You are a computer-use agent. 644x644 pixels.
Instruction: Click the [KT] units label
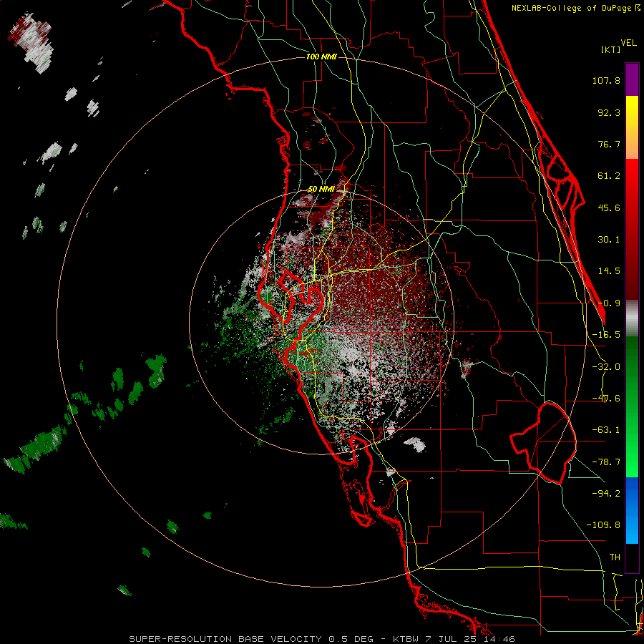tap(611, 49)
